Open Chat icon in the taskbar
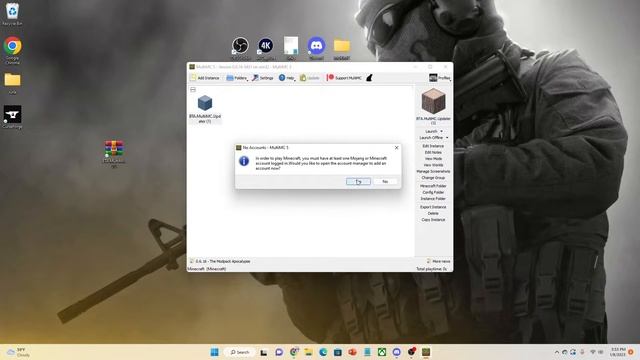640x360 pixels. (x=279, y=352)
